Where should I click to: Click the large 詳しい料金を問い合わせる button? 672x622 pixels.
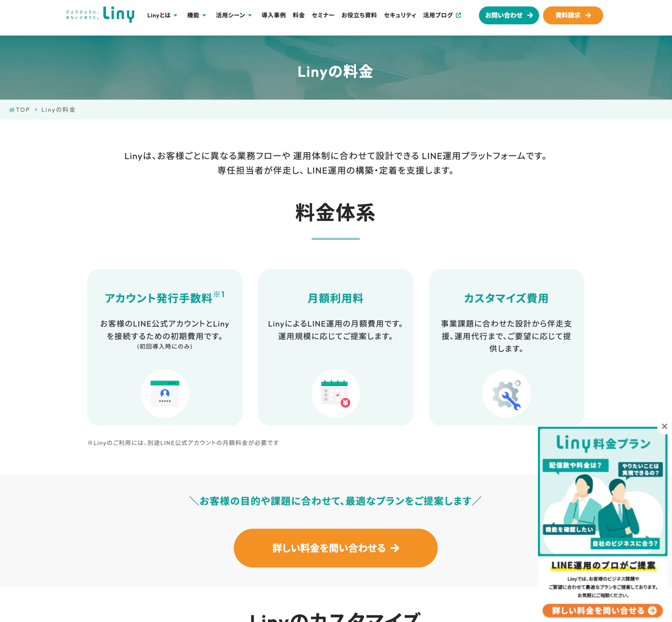tap(336, 548)
